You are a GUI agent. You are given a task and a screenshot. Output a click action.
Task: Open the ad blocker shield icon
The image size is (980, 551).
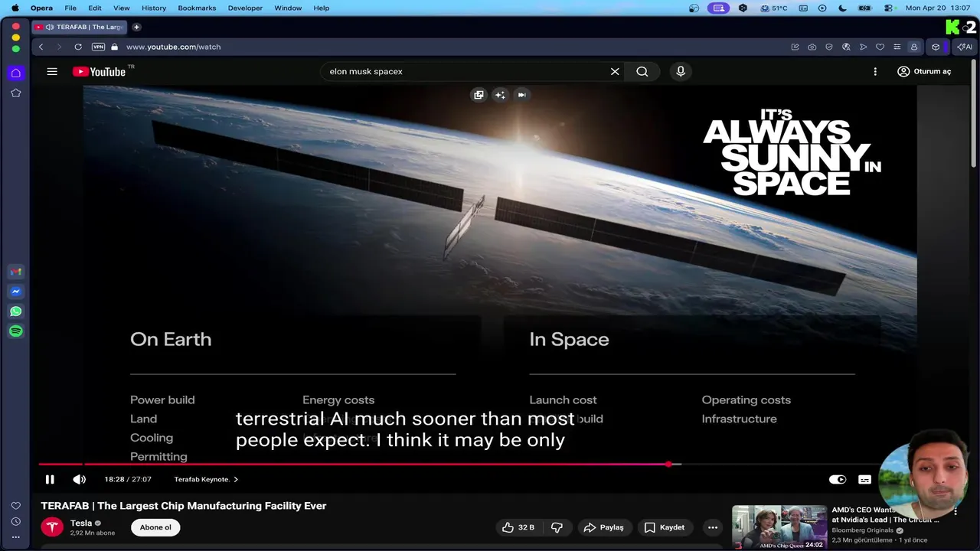pyautogui.click(x=829, y=47)
